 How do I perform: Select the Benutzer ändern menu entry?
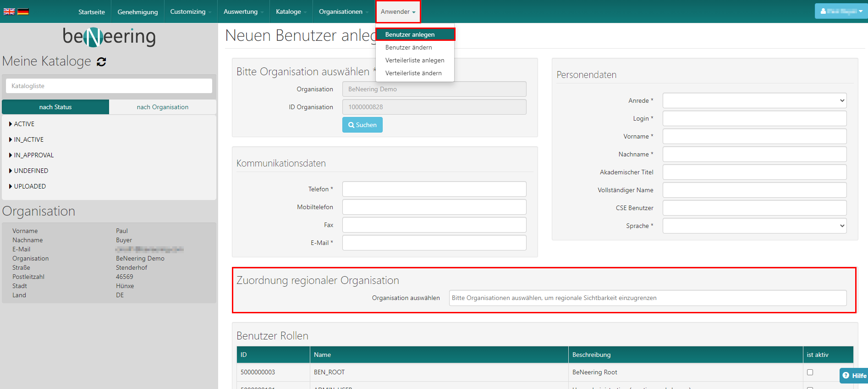pyautogui.click(x=408, y=47)
